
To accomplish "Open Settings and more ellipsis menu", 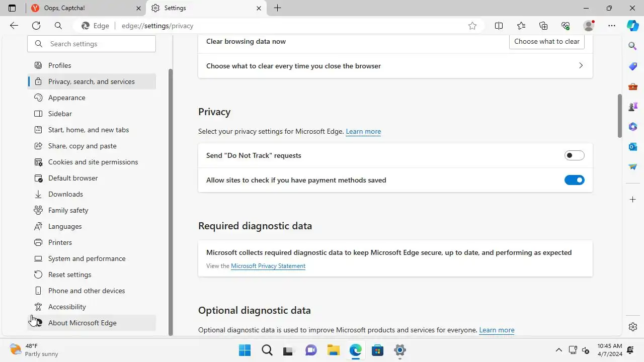I will (x=612, y=26).
